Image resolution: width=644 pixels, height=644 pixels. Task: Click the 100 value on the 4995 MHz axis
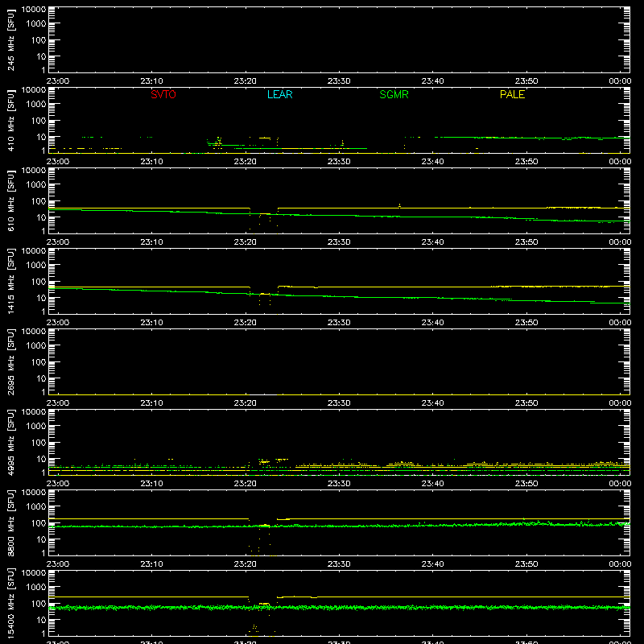tap(39, 443)
